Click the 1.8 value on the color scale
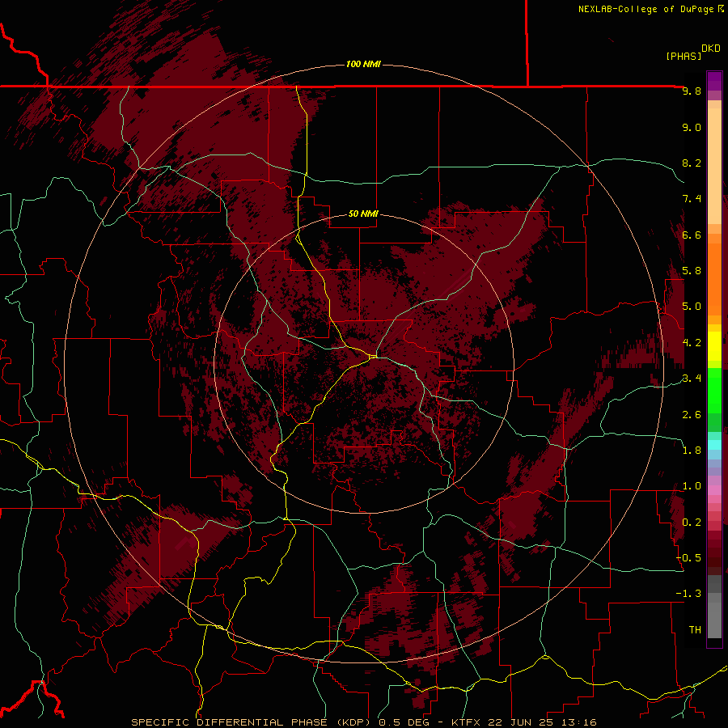The image size is (728, 728). (x=692, y=450)
